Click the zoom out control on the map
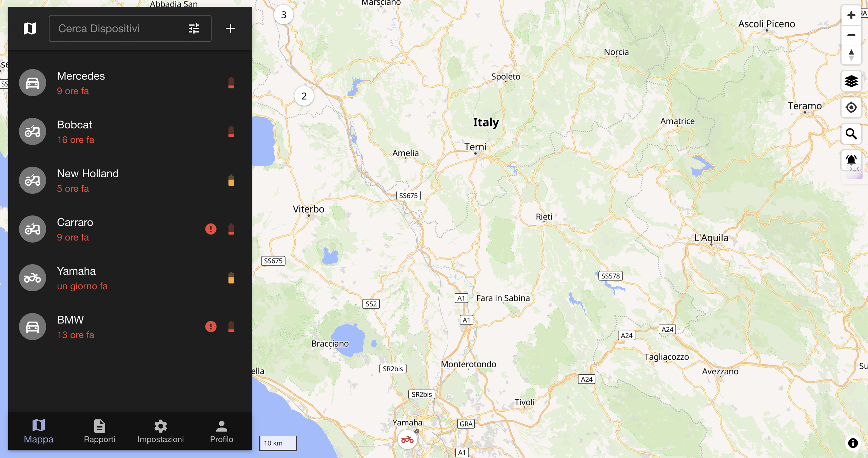Screen dimensions: 868x458 (x=852, y=36)
